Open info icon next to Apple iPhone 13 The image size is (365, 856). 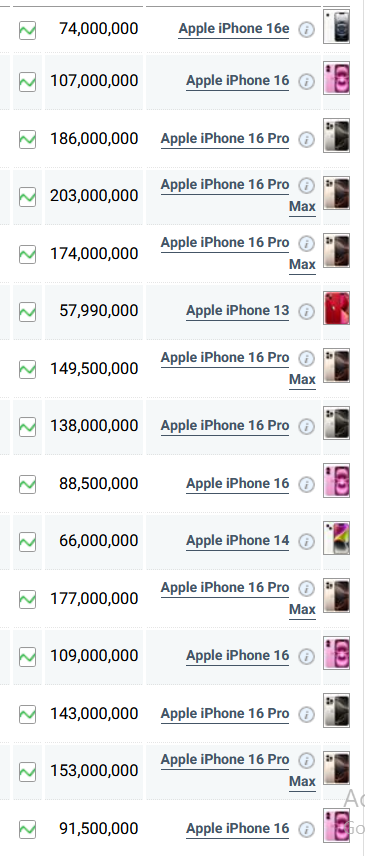coord(307,312)
